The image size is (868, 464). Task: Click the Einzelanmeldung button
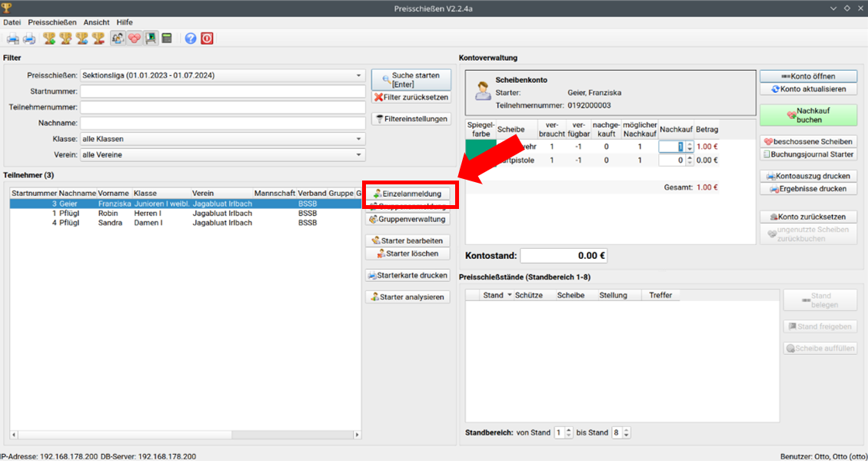coord(407,194)
